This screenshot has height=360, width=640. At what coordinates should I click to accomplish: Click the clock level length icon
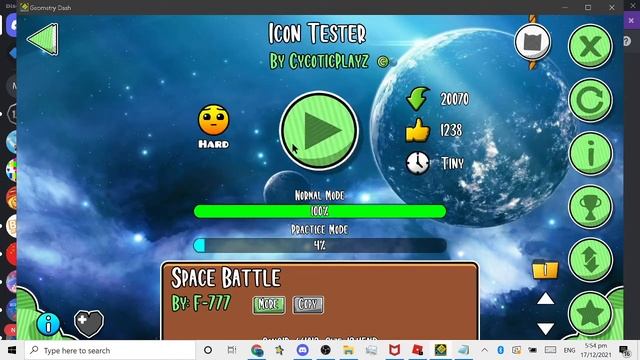[x=418, y=163]
